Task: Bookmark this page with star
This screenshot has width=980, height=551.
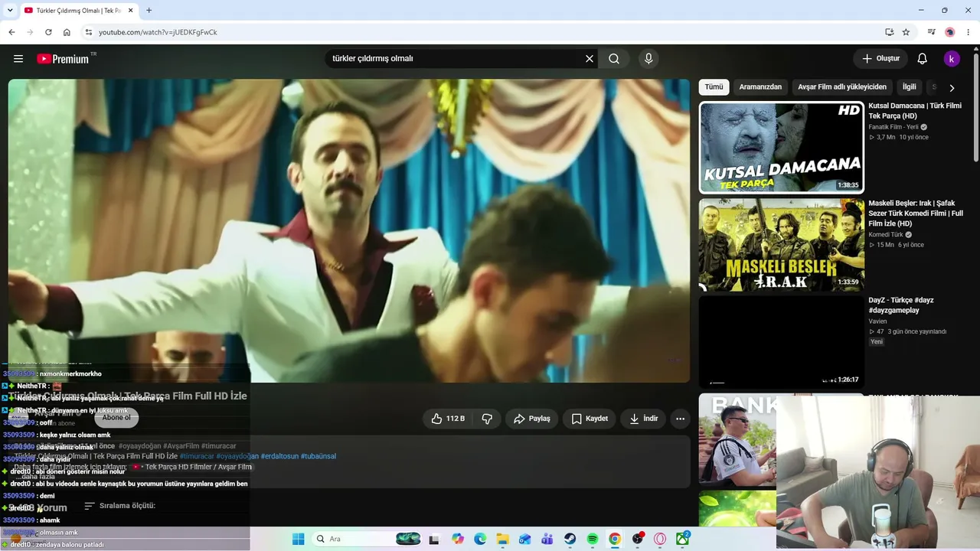Action: click(906, 32)
